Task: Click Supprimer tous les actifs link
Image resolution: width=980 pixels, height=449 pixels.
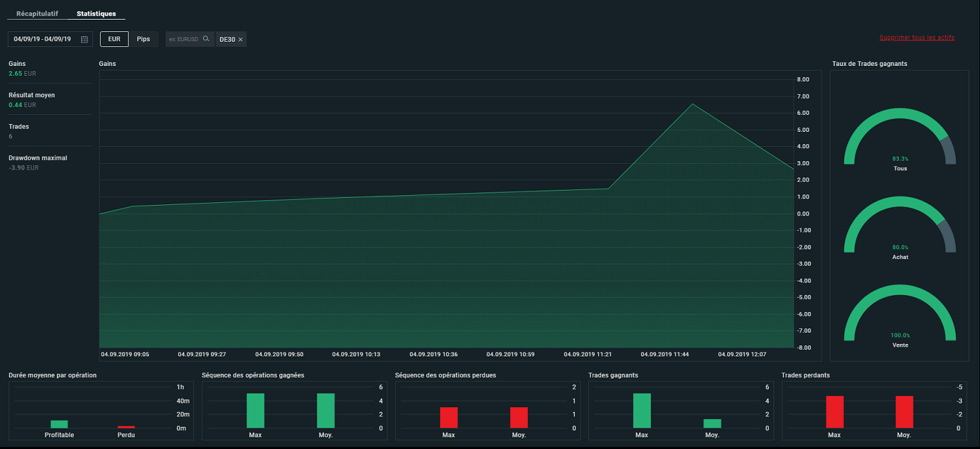Action: (x=917, y=38)
